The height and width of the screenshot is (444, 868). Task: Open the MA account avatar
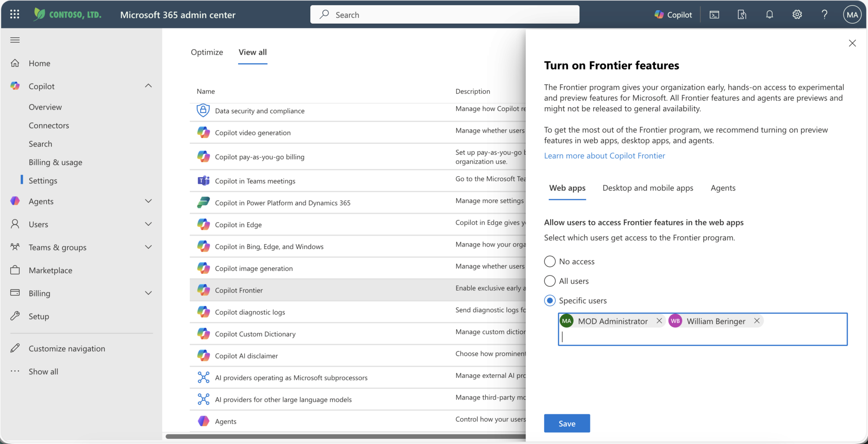[852, 14]
